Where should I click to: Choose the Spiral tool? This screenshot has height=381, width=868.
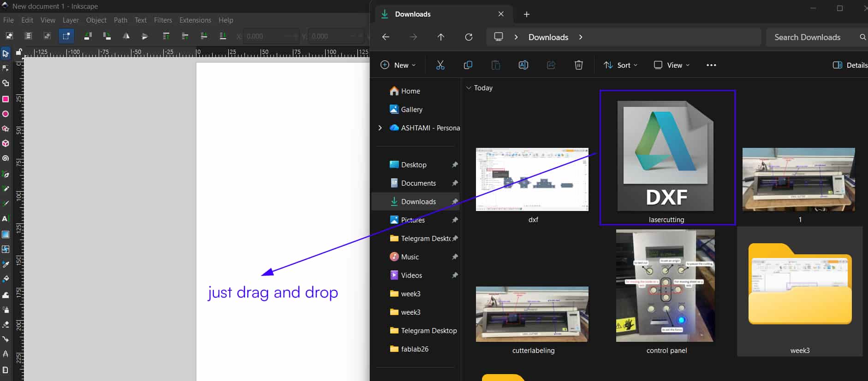[6, 158]
